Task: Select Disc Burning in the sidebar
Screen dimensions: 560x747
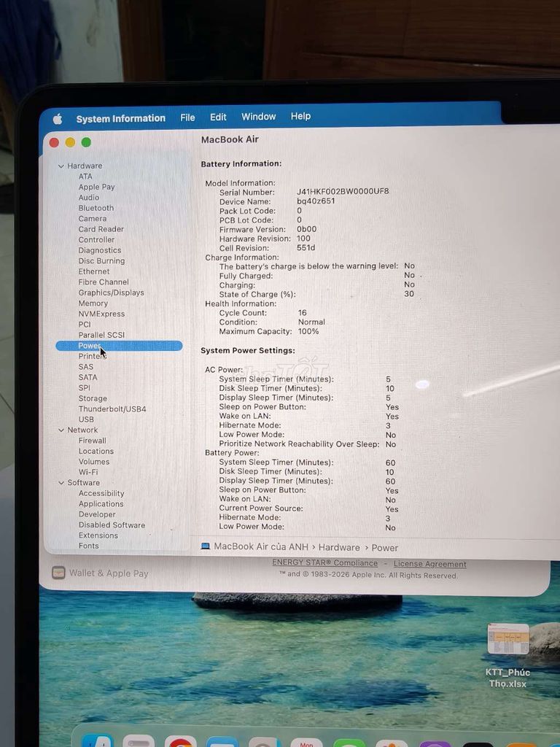Action: [x=101, y=260]
